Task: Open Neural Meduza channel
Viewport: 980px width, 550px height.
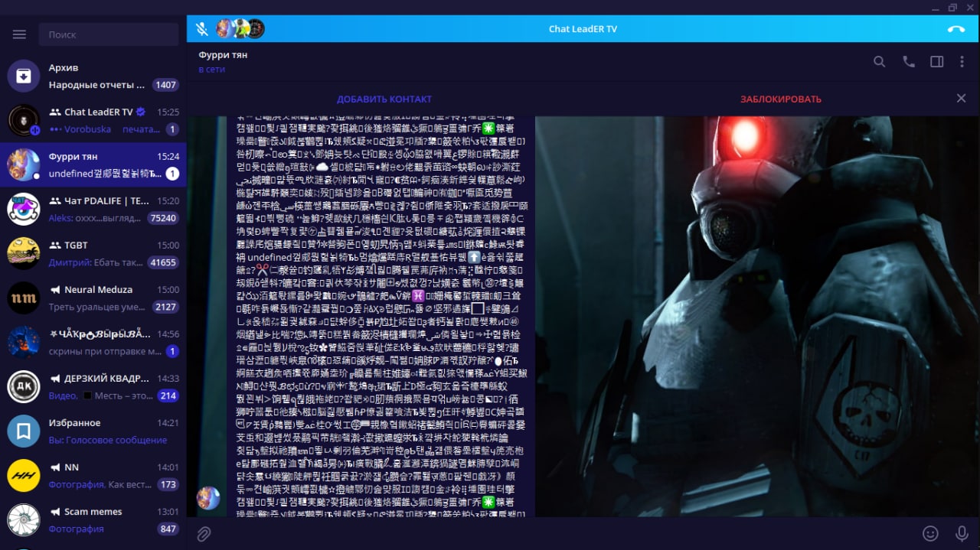Action: (x=93, y=298)
